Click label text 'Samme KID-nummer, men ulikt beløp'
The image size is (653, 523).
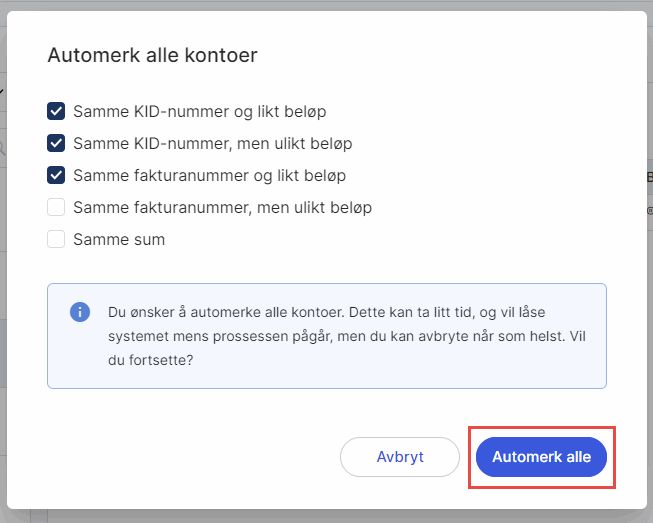(x=212, y=143)
